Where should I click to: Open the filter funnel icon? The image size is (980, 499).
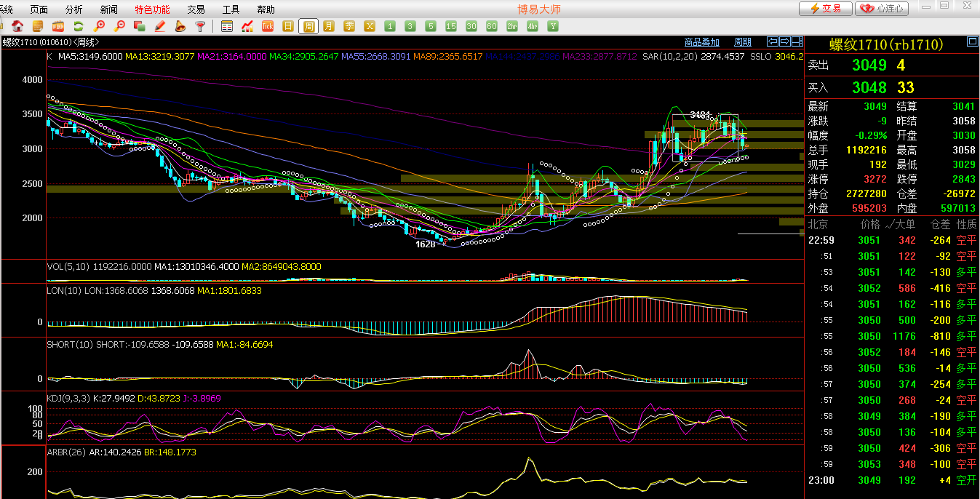(200, 26)
